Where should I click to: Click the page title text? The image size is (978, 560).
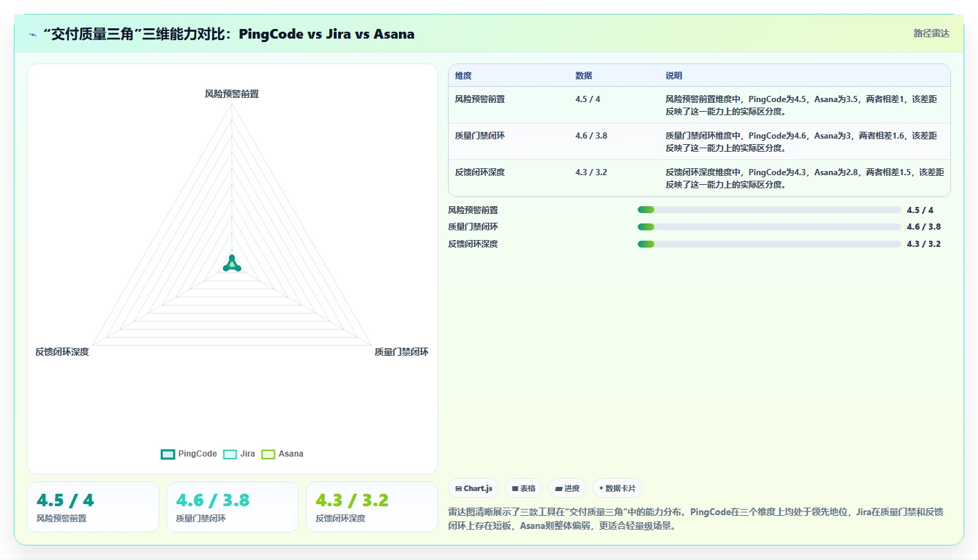coord(228,34)
